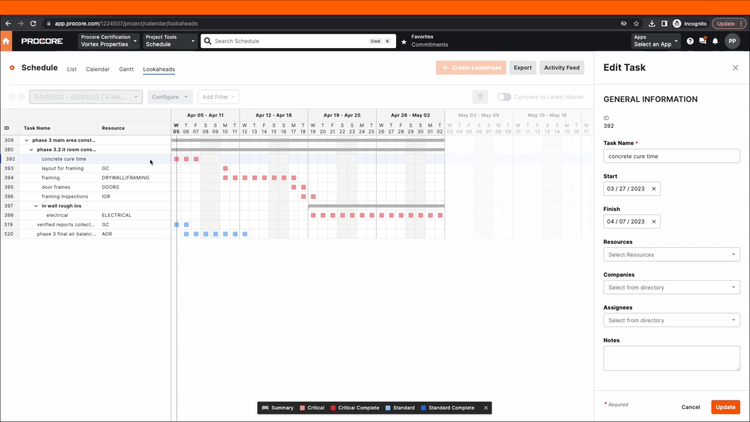Click the Schedule settings gear icon

click(12, 68)
